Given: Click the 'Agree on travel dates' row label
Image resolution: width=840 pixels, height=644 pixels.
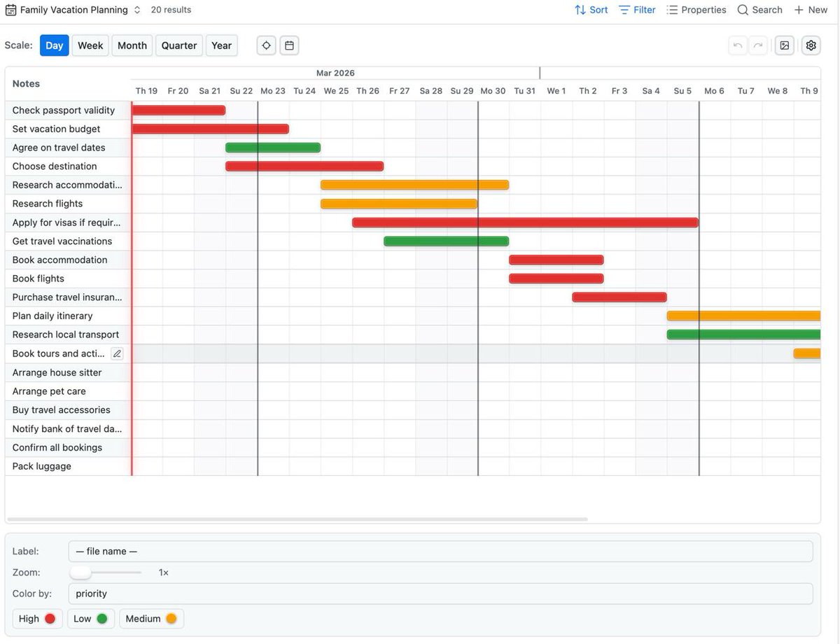Looking at the screenshot, I should 59,148.
